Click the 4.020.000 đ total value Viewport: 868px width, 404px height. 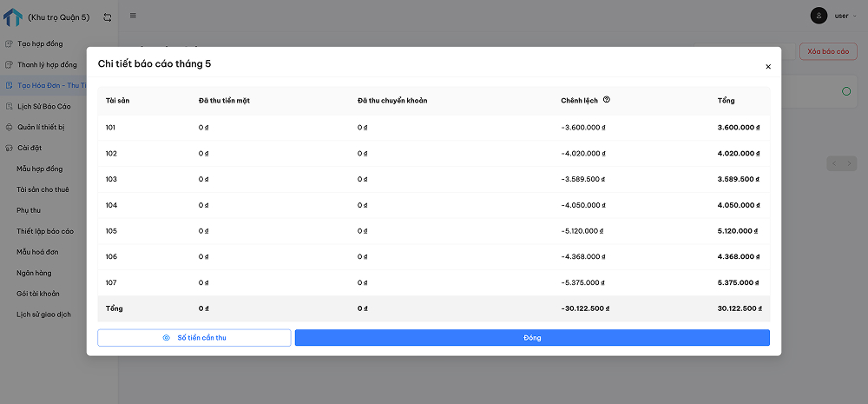[739, 154]
